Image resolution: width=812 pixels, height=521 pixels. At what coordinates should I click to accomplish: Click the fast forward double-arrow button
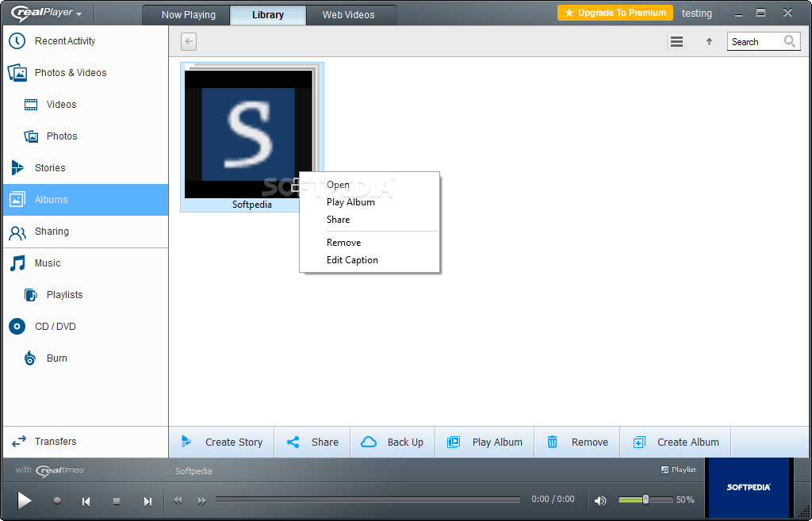click(x=201, y=500)
